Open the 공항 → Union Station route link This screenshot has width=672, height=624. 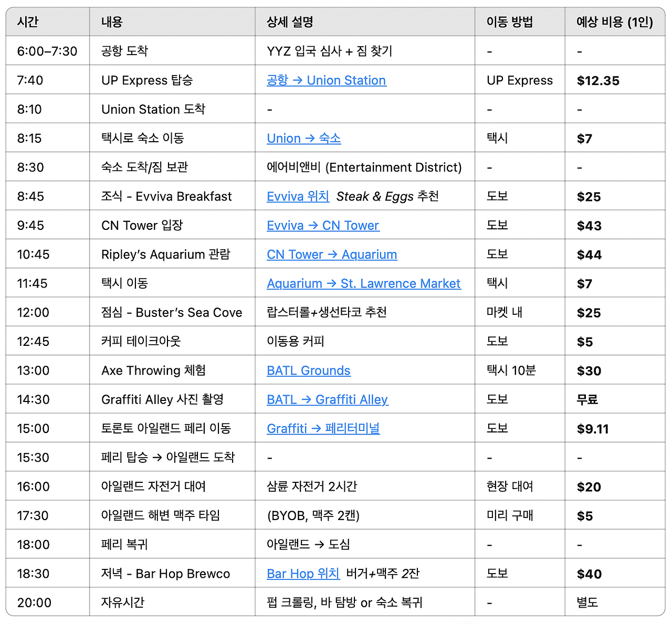(x=326, y=80)
